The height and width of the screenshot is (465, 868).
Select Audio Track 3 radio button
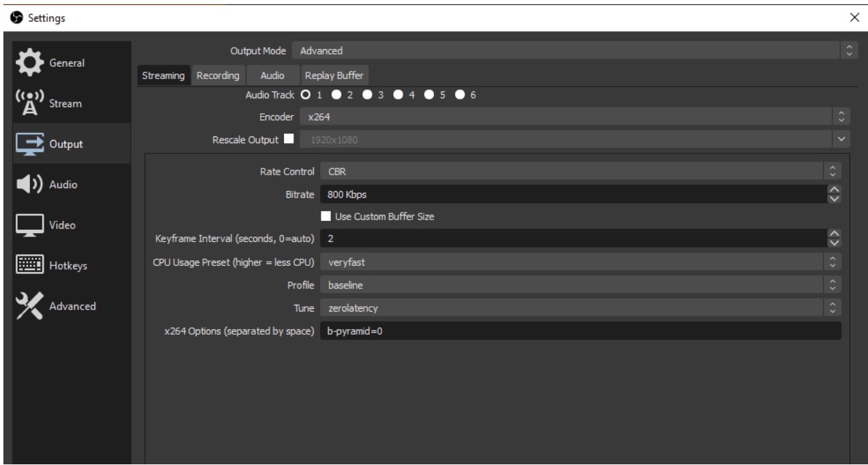(368, 95)
